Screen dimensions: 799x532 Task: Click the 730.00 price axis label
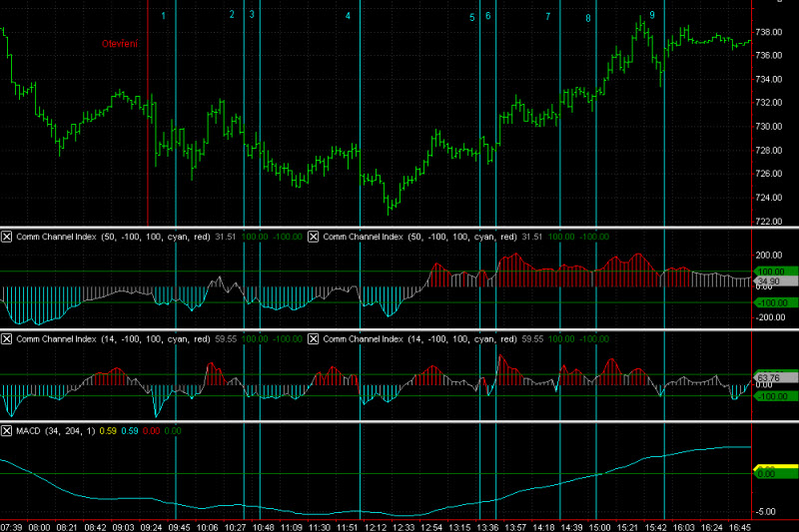(x=768, y=126)
